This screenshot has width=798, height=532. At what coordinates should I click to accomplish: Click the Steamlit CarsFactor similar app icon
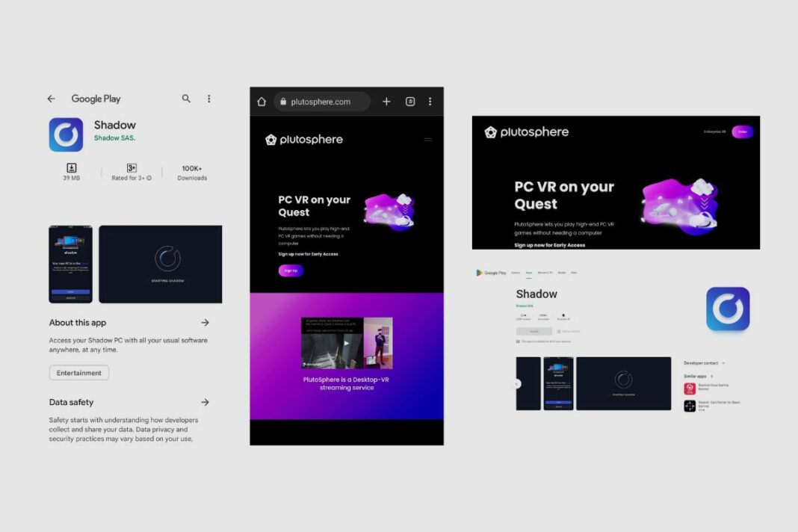(688, 406)
